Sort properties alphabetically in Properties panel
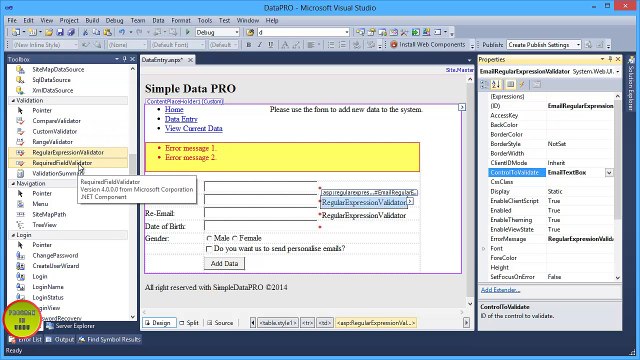The width and height of the screenshot is (640, 360). (x=496, y=84)
